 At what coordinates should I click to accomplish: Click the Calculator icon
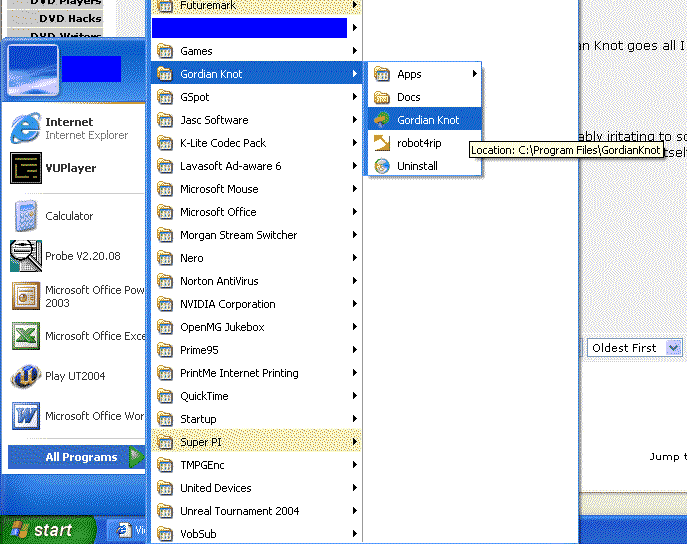pos(26,215)
